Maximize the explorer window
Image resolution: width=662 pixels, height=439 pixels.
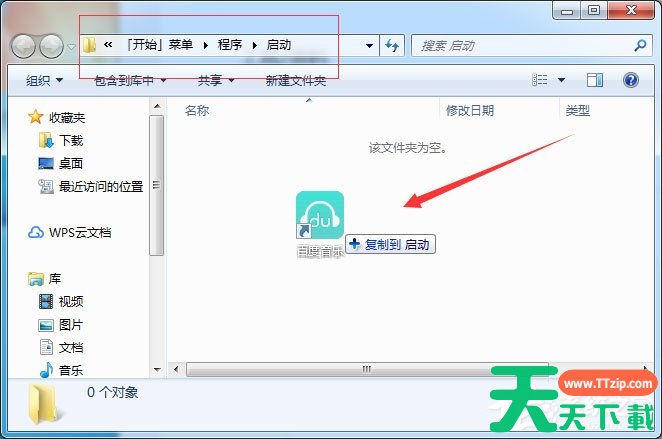[x=594, y=11]
